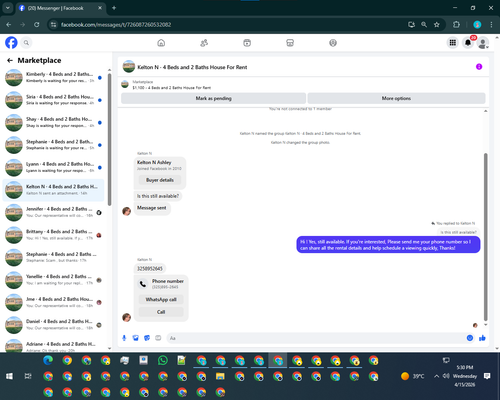The height and width of the screenshot is (400, 500).
Task: Click the chat messages scrollbar
Action: (486, 237)
